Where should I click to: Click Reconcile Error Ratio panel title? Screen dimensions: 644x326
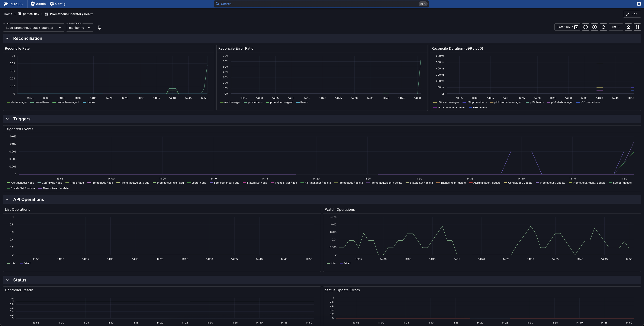coord(236,48)
